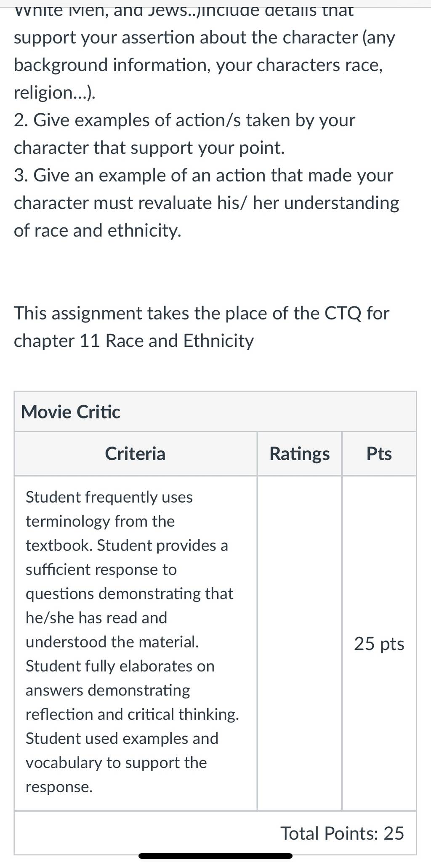431x868 pixels.
Task: Select the Ratings column header
Action: tap(299, 454)
